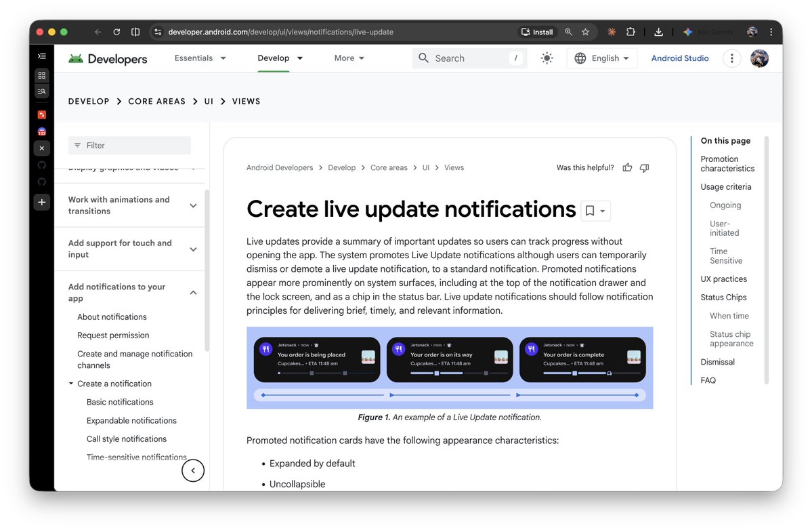This screenshot has width=812, height=530.
Task: Jump to Status Chips section
Action: tap(723, 298)
